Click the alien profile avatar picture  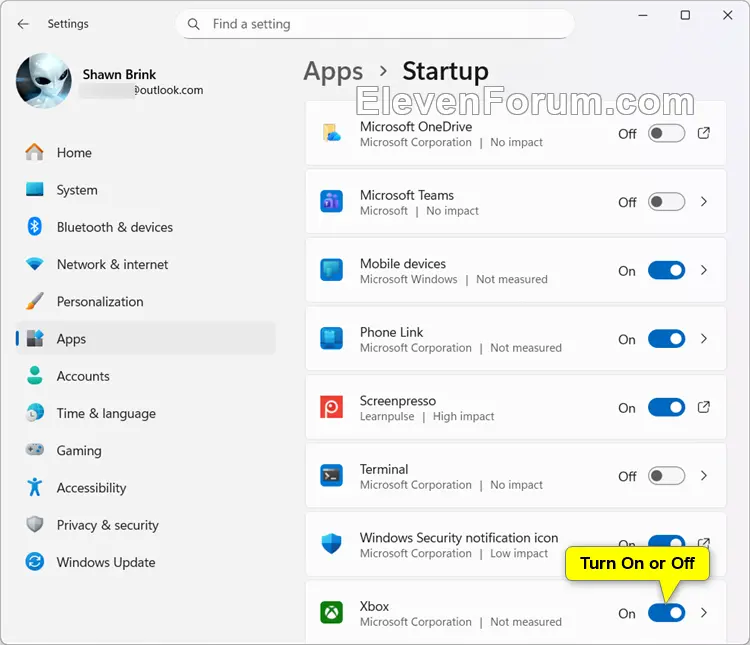(x=44, y=80)
